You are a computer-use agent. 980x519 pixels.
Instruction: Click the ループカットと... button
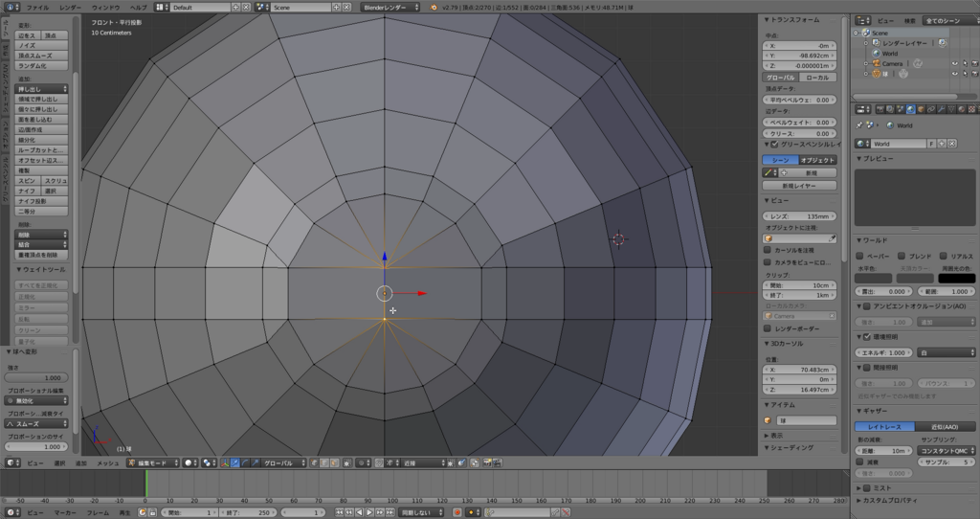tap(41, 150)
